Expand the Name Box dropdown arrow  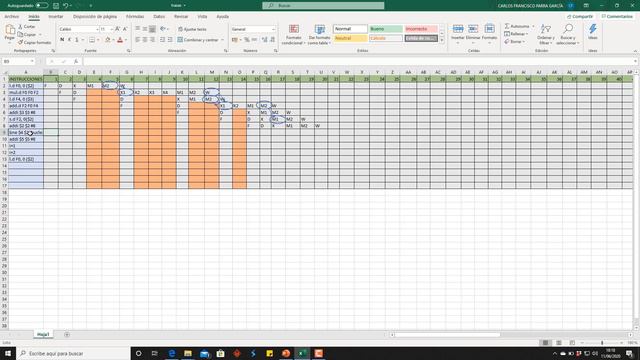coord(32,61)
